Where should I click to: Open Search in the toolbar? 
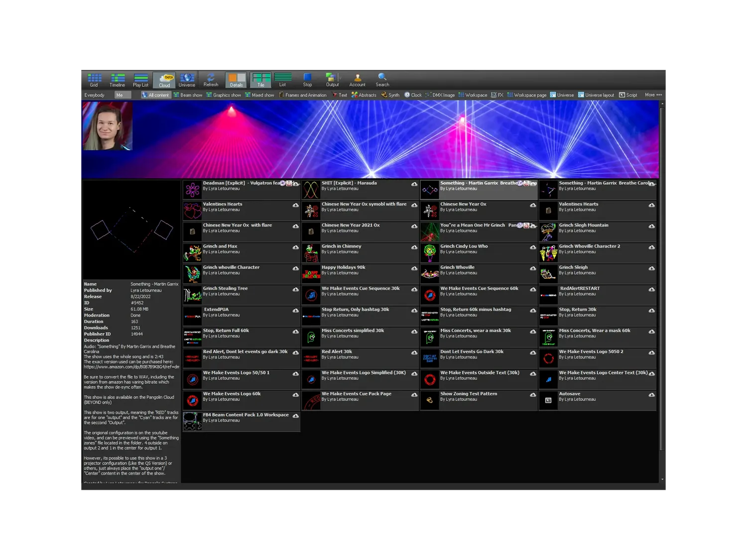point(382,80)
